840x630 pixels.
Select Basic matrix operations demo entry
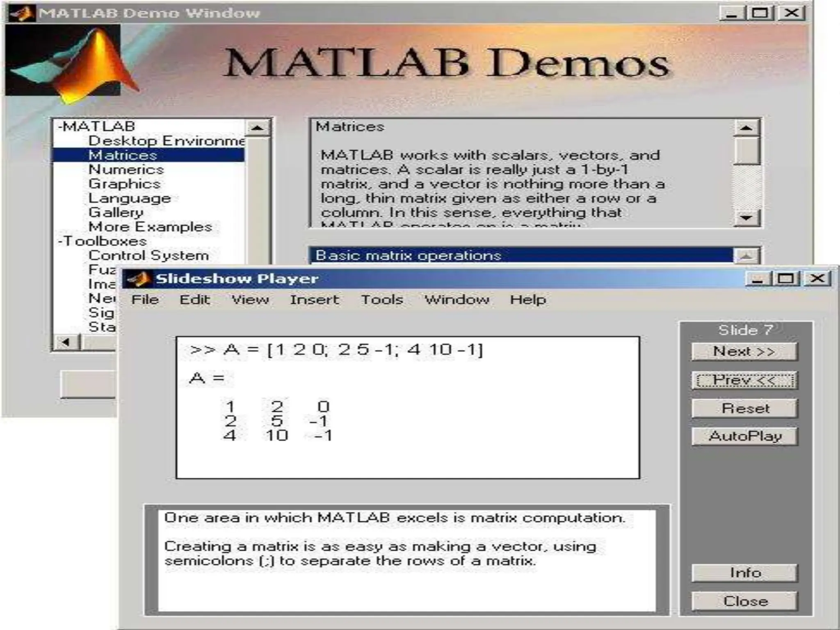(408, 256)
